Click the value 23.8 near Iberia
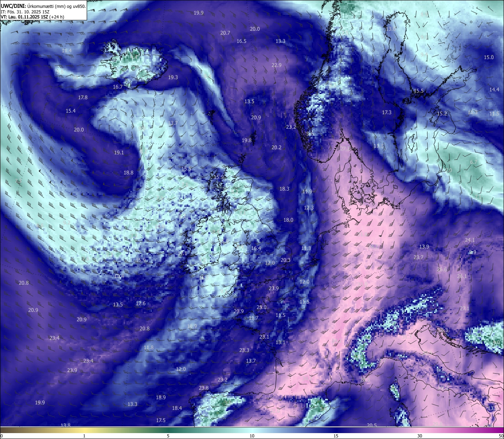This screenshot has height=439, width=504. click(204, 388)
